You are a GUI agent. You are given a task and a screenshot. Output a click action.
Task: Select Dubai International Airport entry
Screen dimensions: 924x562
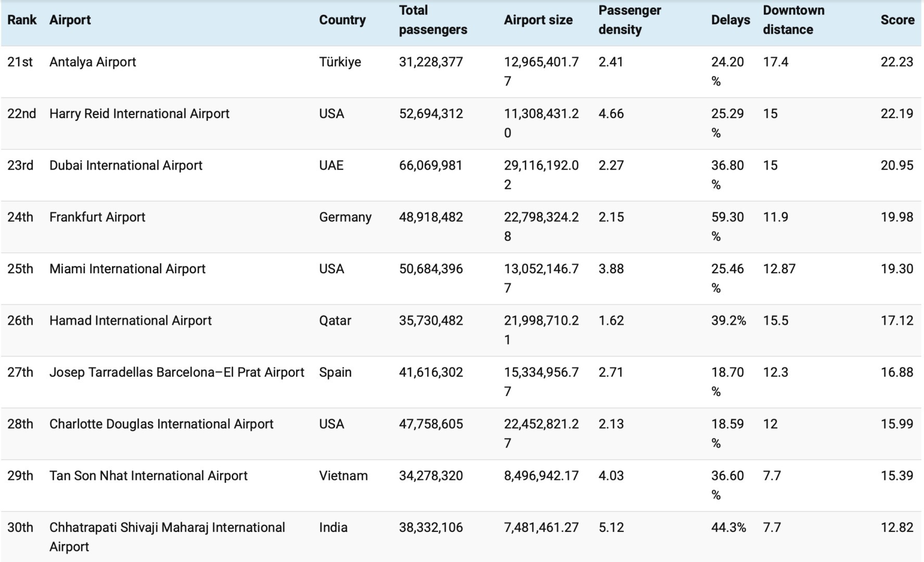[x=126, y=165]
